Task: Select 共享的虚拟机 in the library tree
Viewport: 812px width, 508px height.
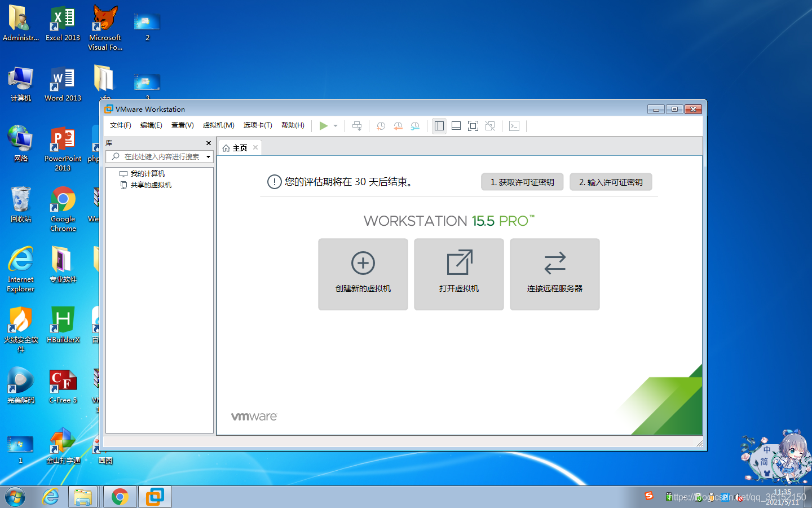Action: (145, 185)
